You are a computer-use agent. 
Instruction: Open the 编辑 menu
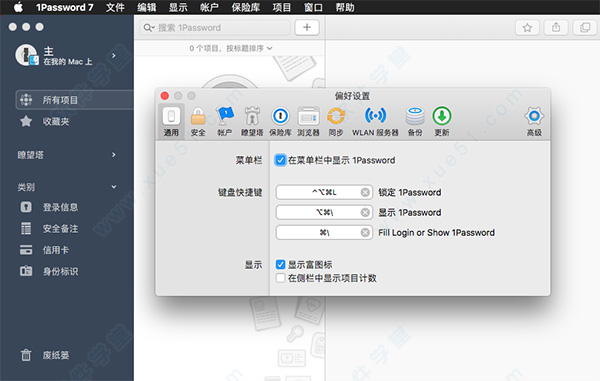pyautogui.click(x=147, y=7)
